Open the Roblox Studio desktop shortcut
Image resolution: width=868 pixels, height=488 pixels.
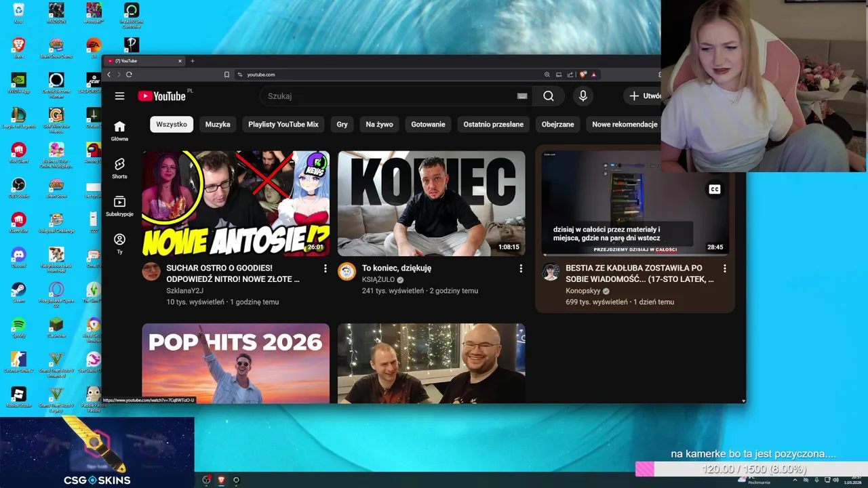[x=19, y=397]
